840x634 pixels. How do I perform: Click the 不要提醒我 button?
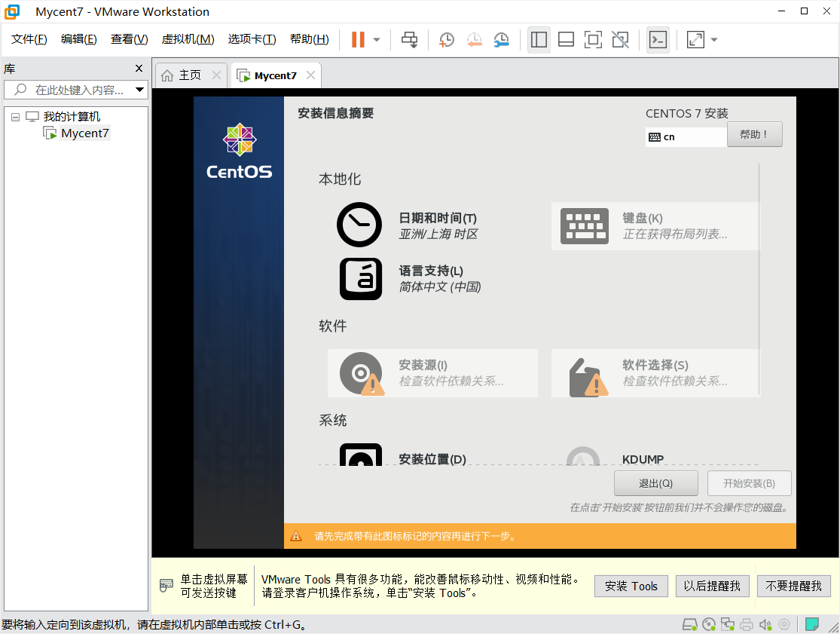click(x=793, y=587)
